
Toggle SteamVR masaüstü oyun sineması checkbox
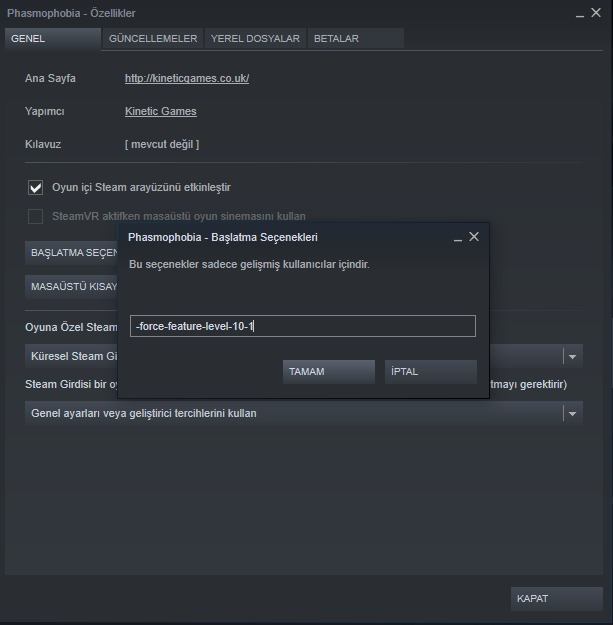pyautogui.click(x=35, y=216)
